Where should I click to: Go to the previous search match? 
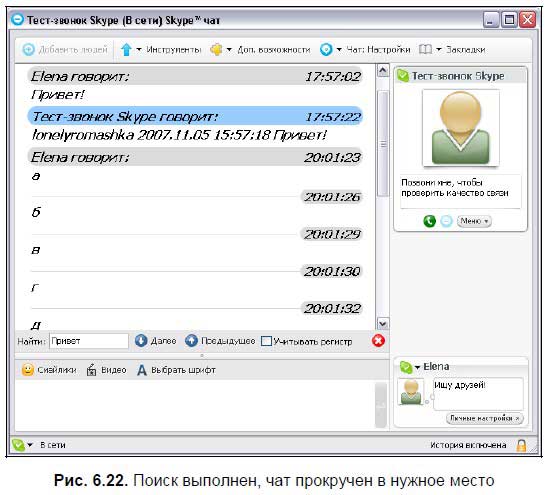pyautogui.click(x=220, y=340)
